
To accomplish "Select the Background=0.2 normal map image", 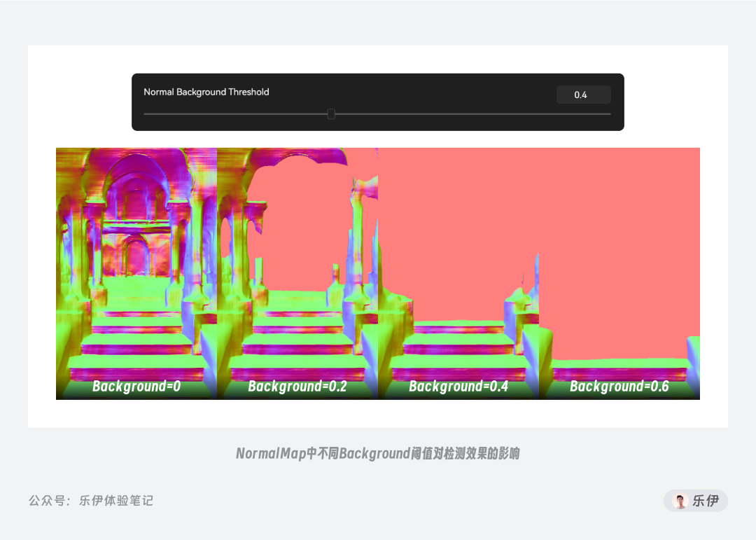I will tap(297, 274).
